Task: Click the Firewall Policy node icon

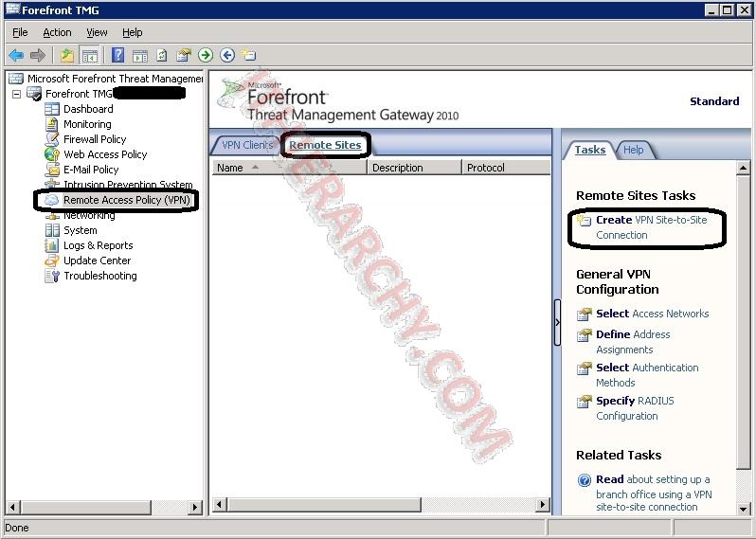Action: tap(51, 139)
